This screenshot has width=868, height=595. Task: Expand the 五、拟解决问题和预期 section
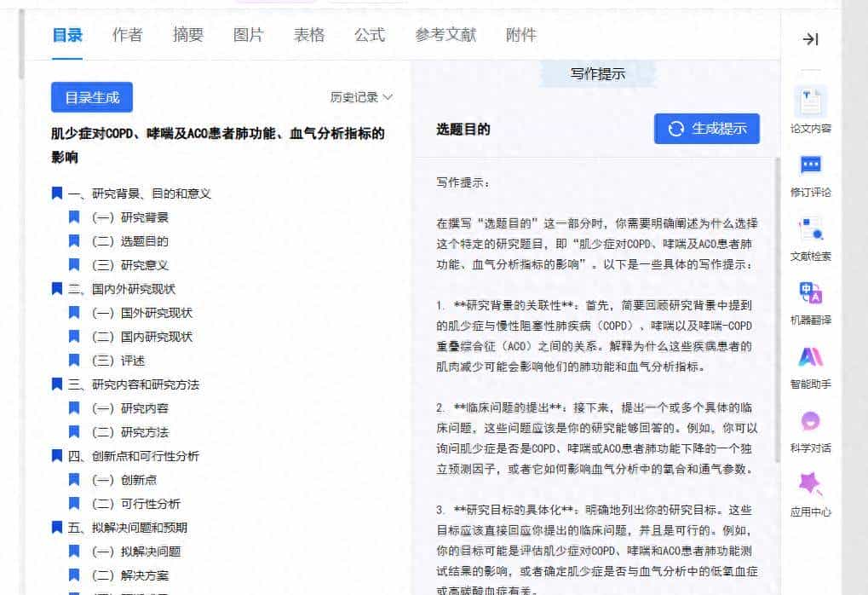[x=55, y=528]
